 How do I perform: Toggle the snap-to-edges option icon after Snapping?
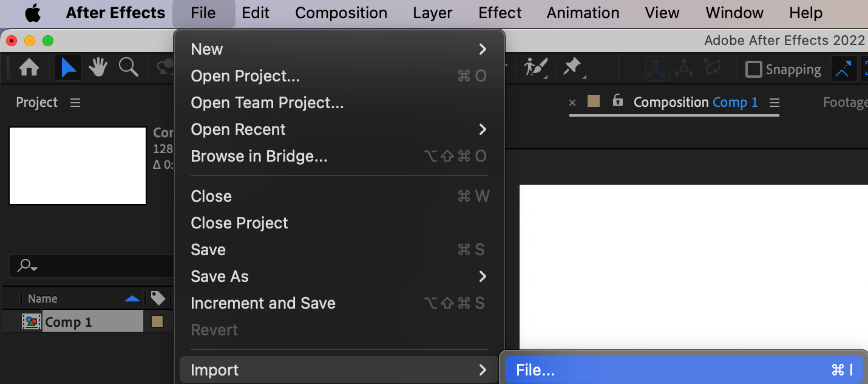tap(843, 69)
